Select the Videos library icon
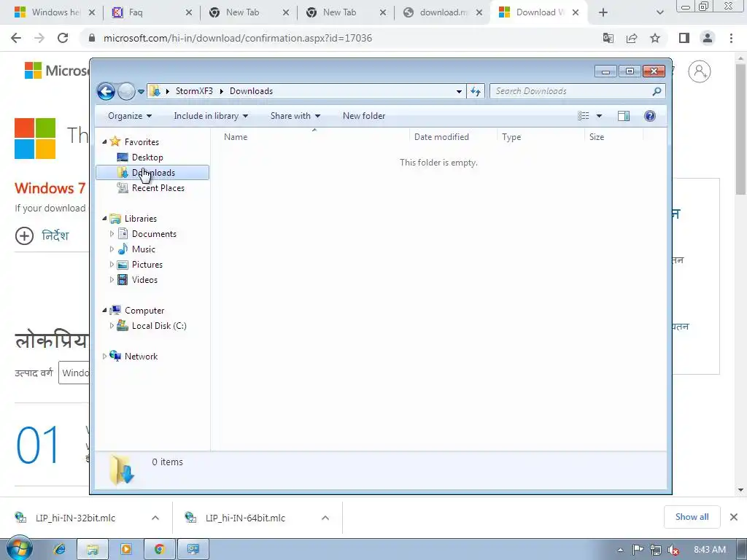 coord(123,279)
